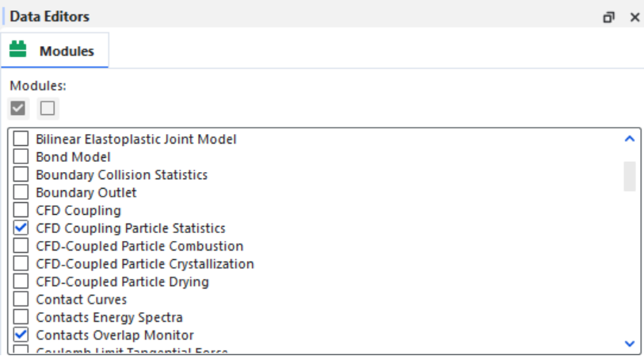Uncheck CFD Coupling Particle Statistics
The width and height of the screenshot is (644, 356).
tap(21, 228)
